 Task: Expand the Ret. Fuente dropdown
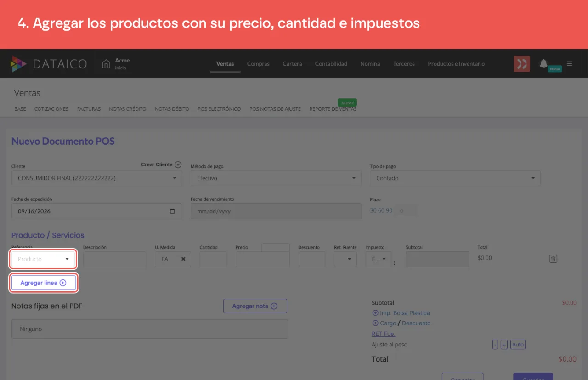(345, 259)
